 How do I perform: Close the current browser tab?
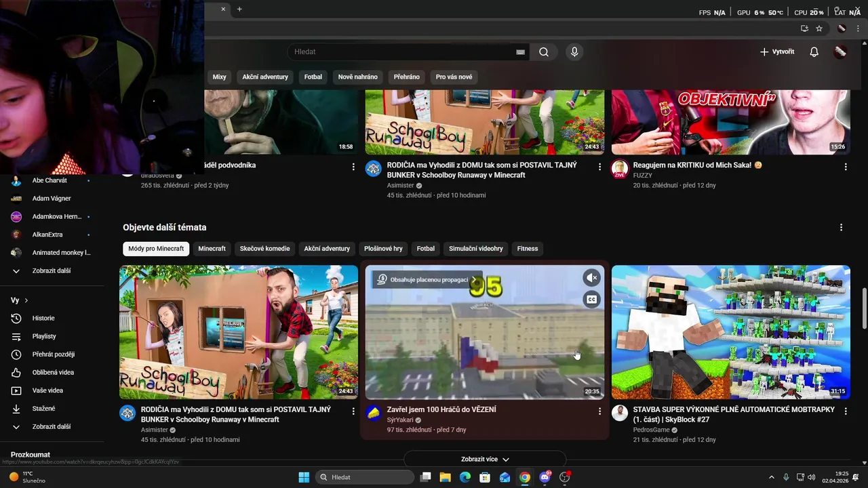coord(223,9)
